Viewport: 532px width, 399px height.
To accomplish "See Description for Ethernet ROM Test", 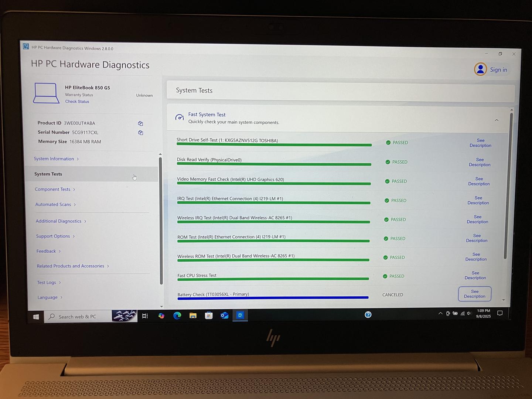I will (x=477, y=238).
